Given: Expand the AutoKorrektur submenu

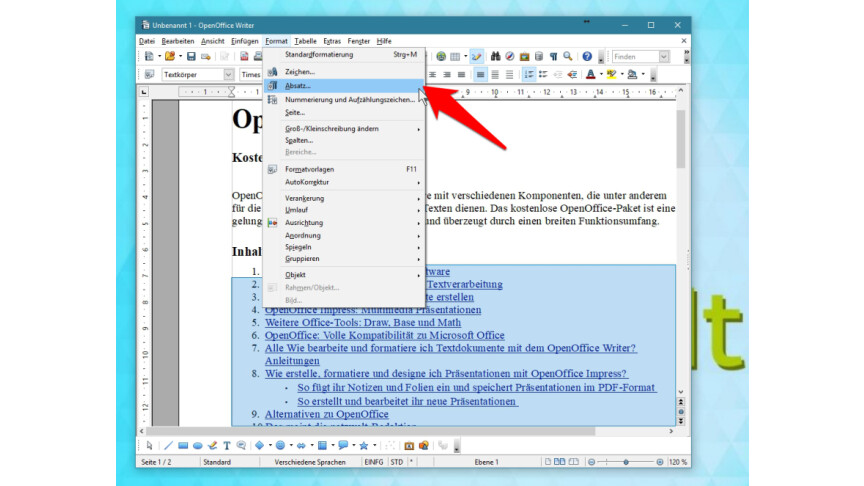Looking at the screenshot, I should click(x=344, y=182).
